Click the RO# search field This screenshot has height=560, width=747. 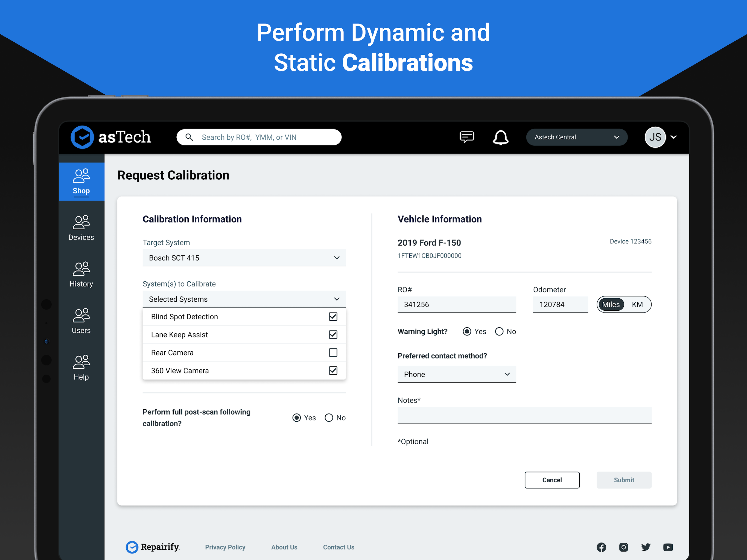click(x=259, y=137)
